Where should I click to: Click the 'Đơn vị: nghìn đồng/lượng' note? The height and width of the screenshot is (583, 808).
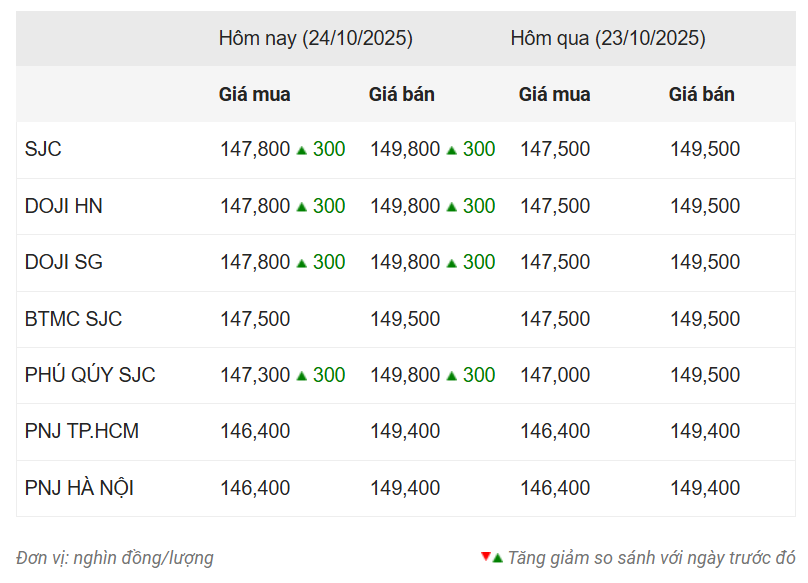click(115, 558)
